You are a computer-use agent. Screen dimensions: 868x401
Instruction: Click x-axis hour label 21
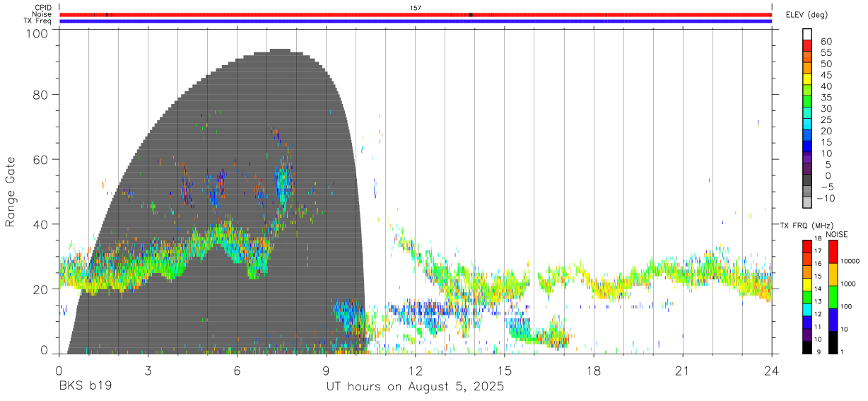coord(682,371)
